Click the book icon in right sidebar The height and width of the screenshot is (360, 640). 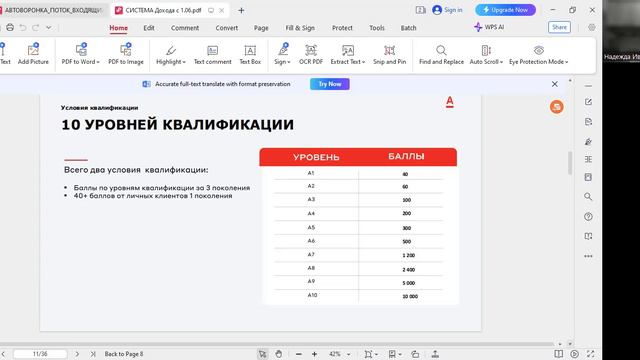588,236
